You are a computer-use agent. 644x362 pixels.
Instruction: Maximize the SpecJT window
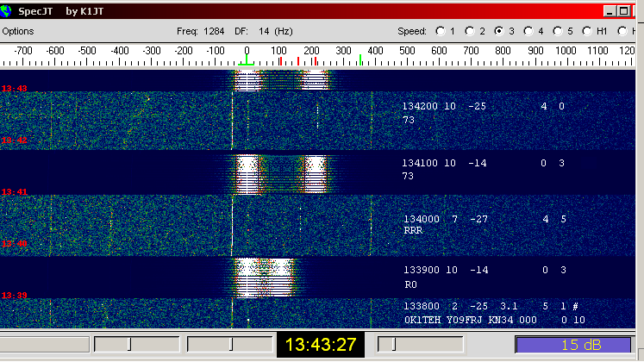click(x=625, y=11)
